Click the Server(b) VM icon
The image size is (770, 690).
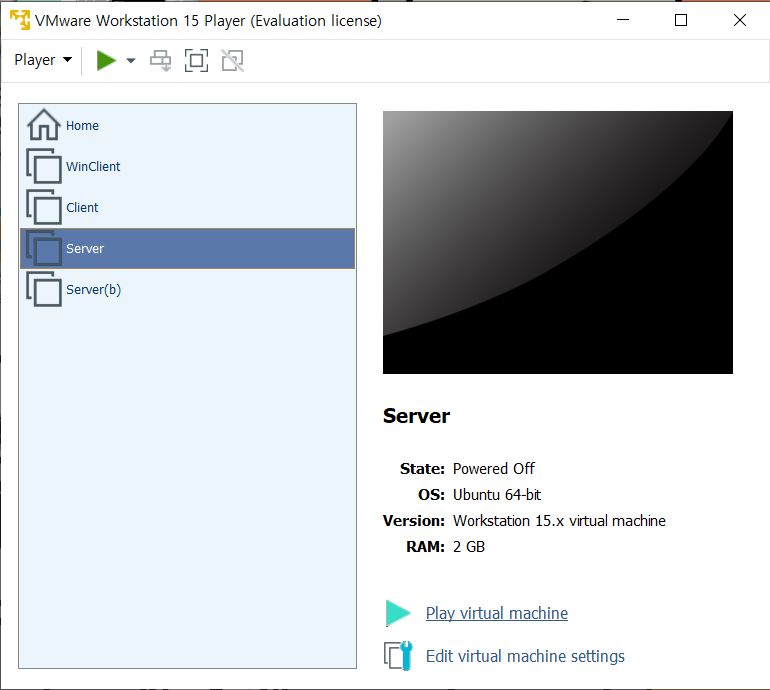[x=44, y=289]
